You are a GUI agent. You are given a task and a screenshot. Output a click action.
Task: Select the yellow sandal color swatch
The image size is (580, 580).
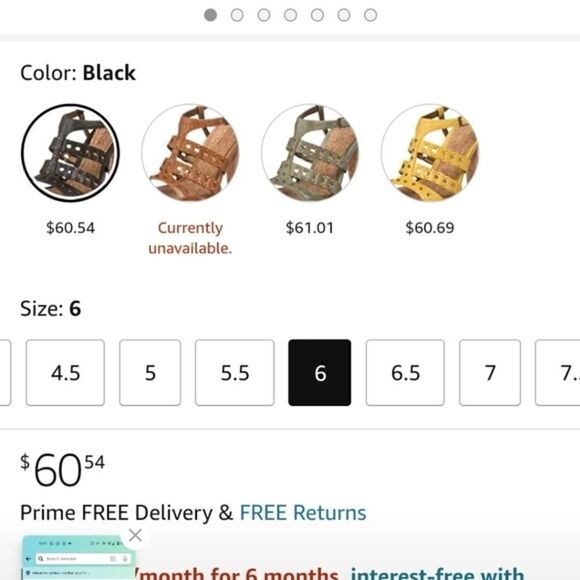[430, 153]
